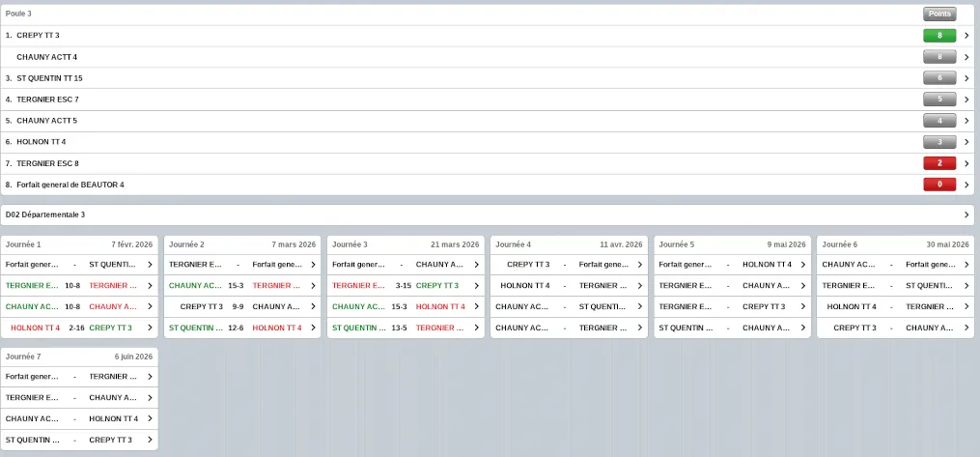
Task: Click chevron on CHAUNY ACTT 4 ranking row
Action: 966,57
